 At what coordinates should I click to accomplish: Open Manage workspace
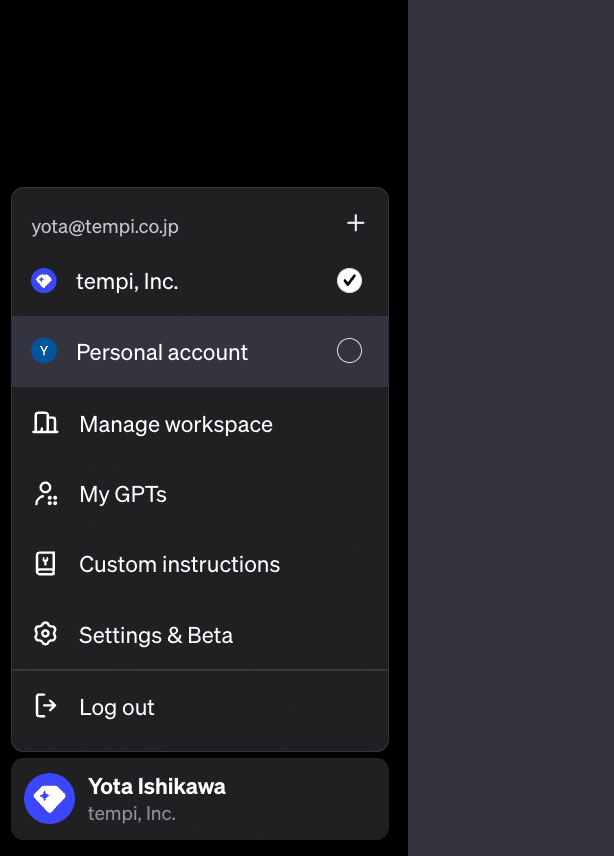click(176, 424)
